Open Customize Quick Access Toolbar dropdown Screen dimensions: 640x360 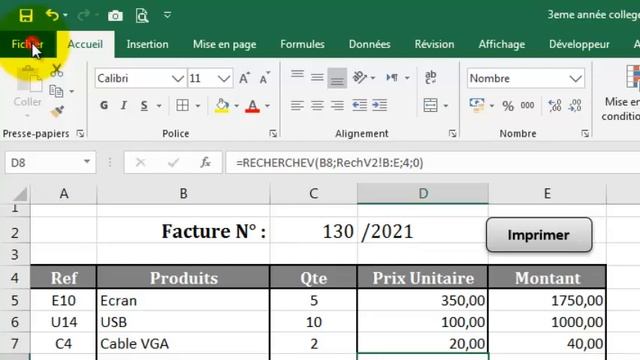[x=167, y=16]
